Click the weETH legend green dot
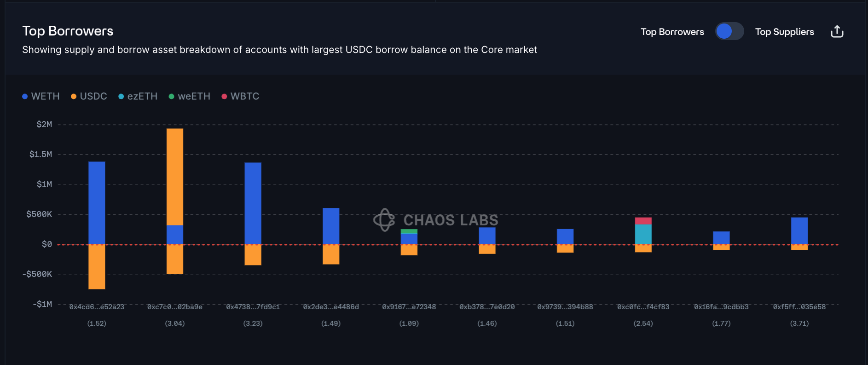Screen dimensions: 868x365 [x=171, y=96]
